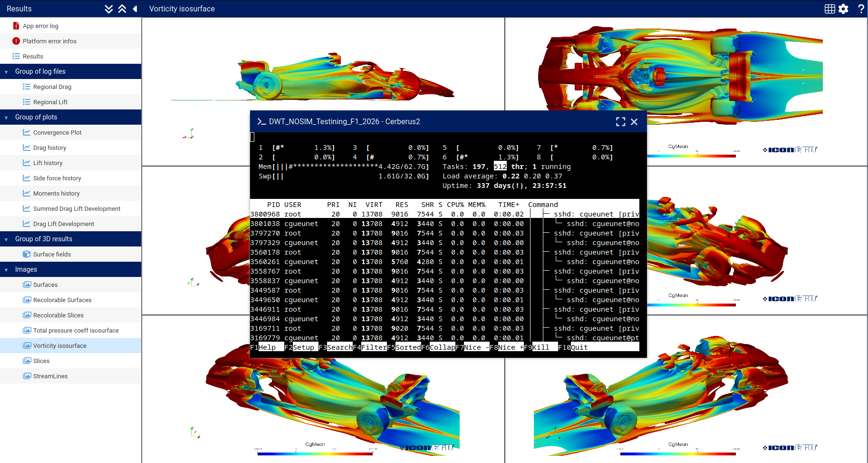Open the grid layout icon in header
868x463 pixels.
[x=829, y=9]
